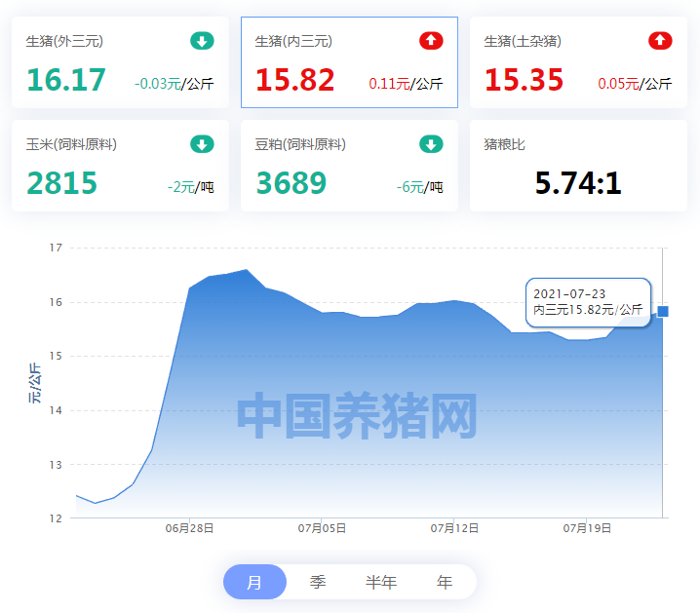Screen dimensions: 700x613
Task: Click the -2元/吨 change text
Action: [x=191, y=187]
